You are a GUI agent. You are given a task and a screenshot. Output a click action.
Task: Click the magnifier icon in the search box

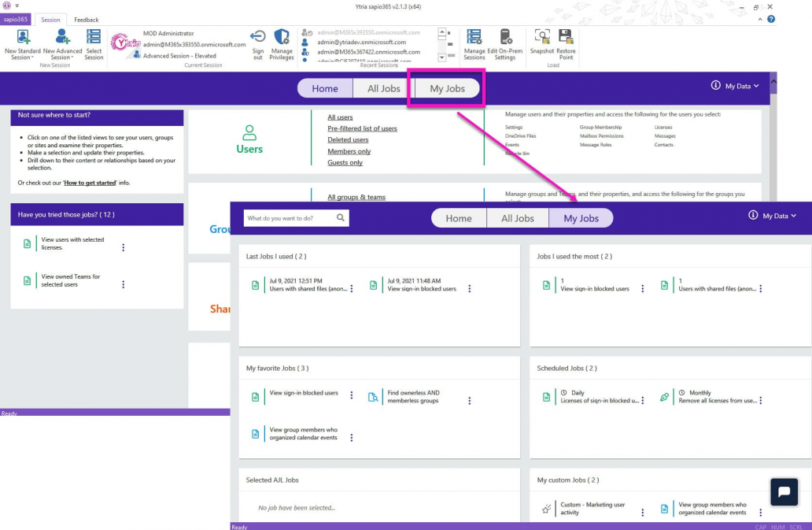coord(340,217)
